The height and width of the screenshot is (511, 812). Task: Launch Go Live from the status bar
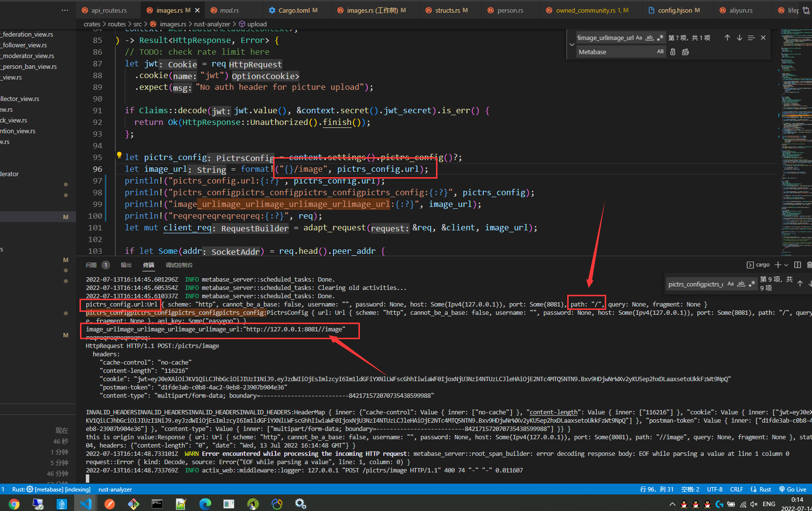coord(796,489)
